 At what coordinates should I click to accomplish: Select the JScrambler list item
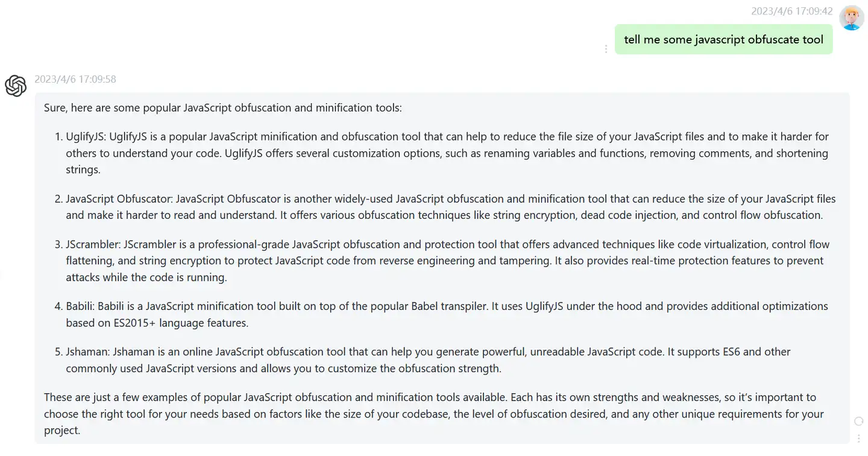[x=447, y=261]
